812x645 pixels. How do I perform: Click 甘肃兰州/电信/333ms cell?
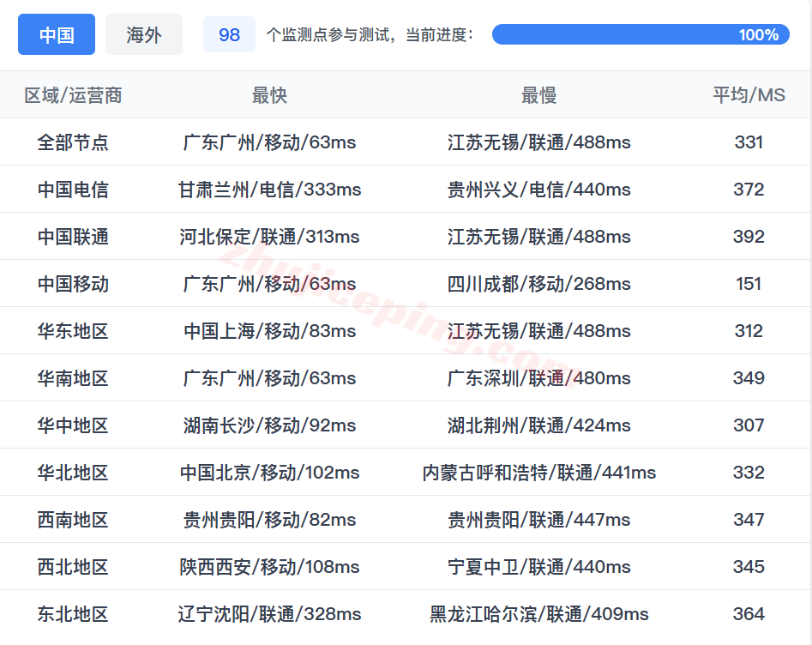(x=269, y=189)
